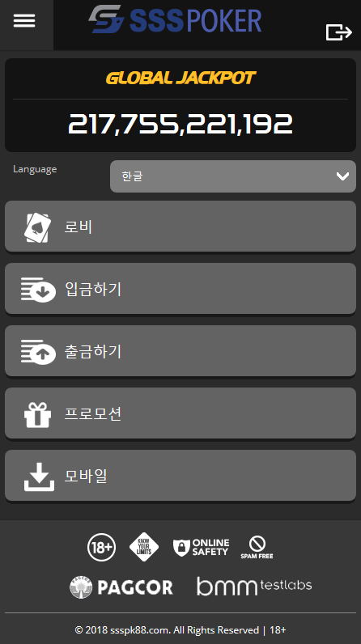This screenshot has width=361, height=644.
Task: Click the Online Safety shield badge
Action: [x=201, y=548]
